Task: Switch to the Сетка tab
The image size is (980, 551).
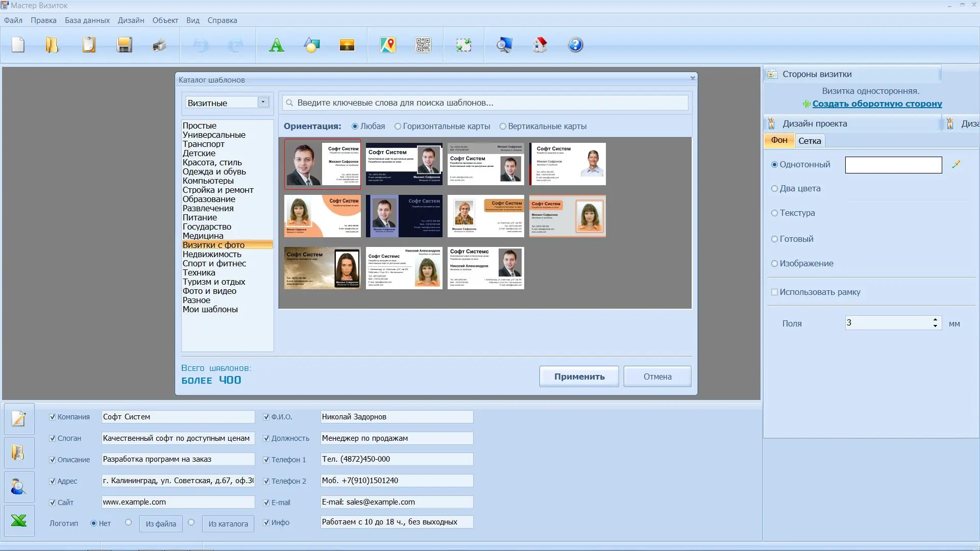Action: coord(810,141)
